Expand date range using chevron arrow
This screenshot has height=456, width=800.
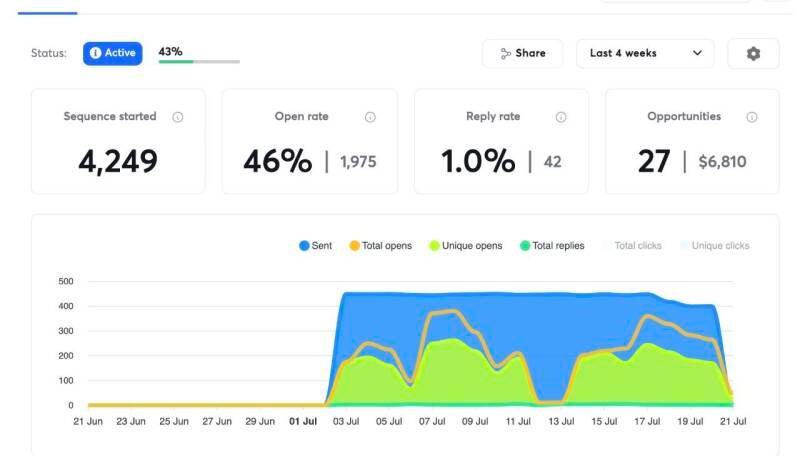tap(697, 53)
